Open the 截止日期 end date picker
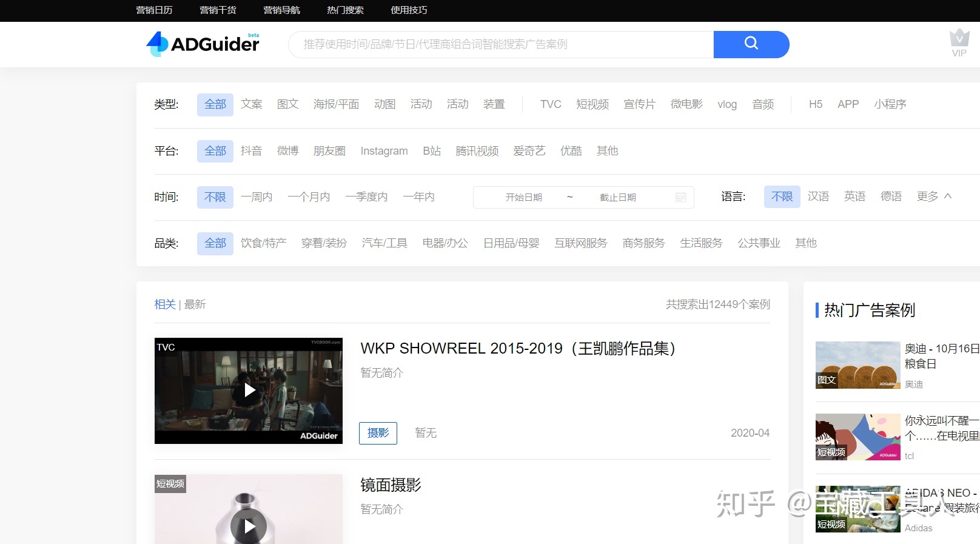The image size is (980, 544). 617,198
